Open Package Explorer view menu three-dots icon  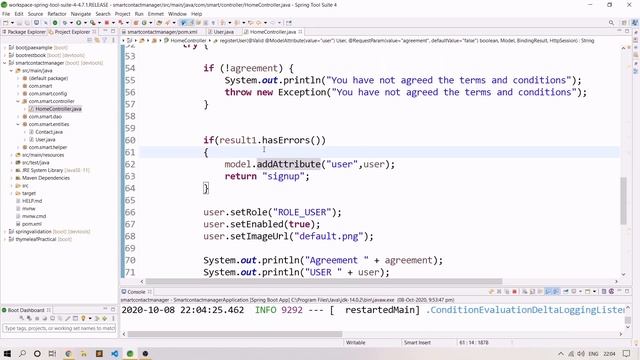[x=113, y=40]
